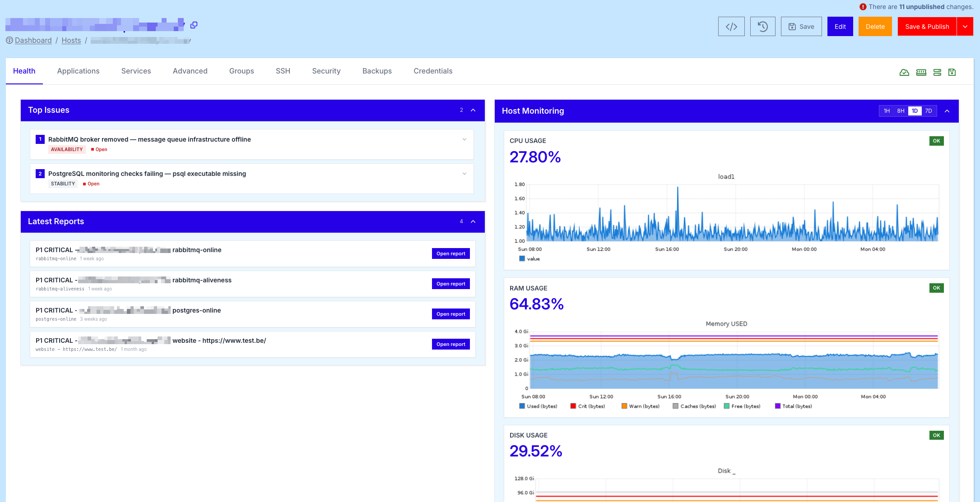The width and height of the screenshot is (980, 502).
Task: Go to the Services tab
Action: (136, 71)
